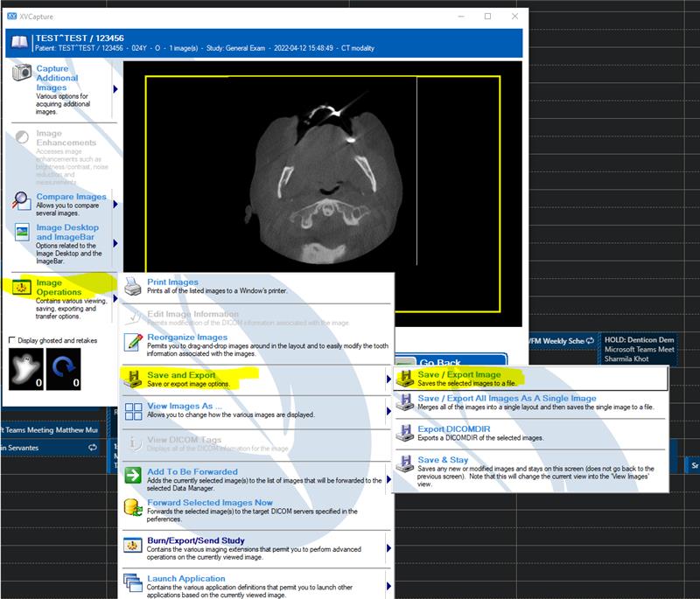Click the retakes arrow thumbnail
700x599 pixels.
point(63,369)
